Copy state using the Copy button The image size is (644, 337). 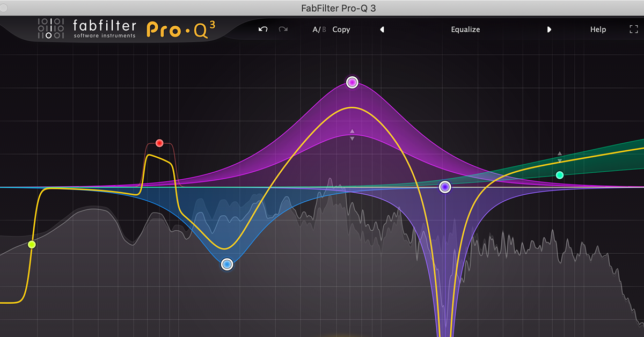click(341, 30)
